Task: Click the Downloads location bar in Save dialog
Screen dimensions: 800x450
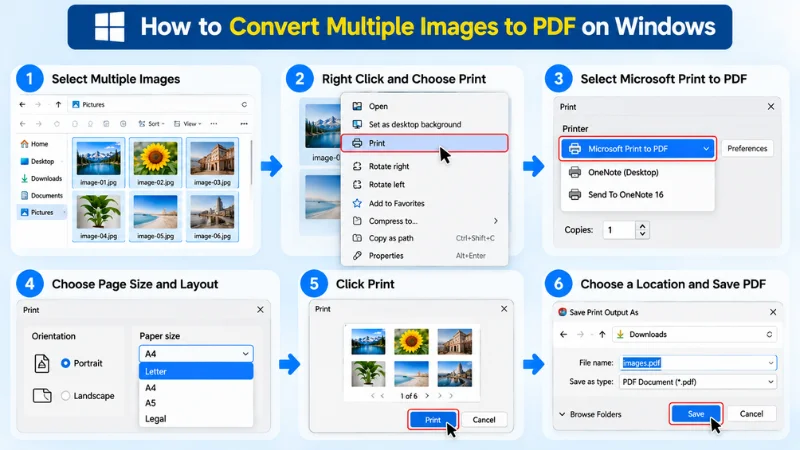Action: [x=694, y=334]
